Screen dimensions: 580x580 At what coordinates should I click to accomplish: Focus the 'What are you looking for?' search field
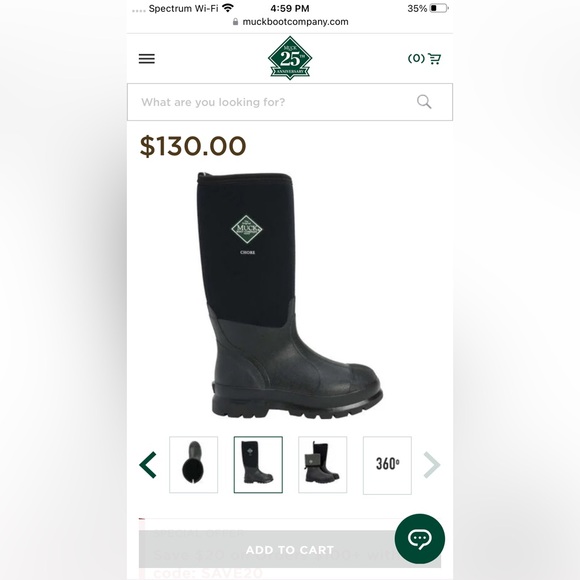tap(290, 102)
